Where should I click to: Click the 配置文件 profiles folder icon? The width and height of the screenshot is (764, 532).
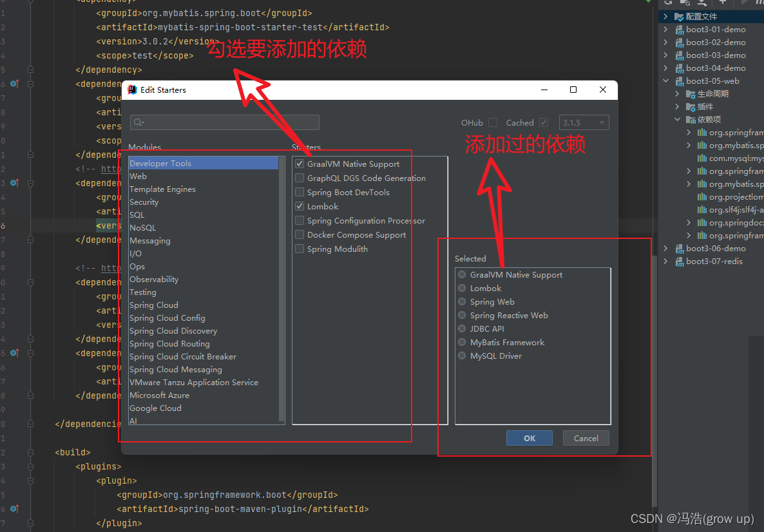[679, 17]
